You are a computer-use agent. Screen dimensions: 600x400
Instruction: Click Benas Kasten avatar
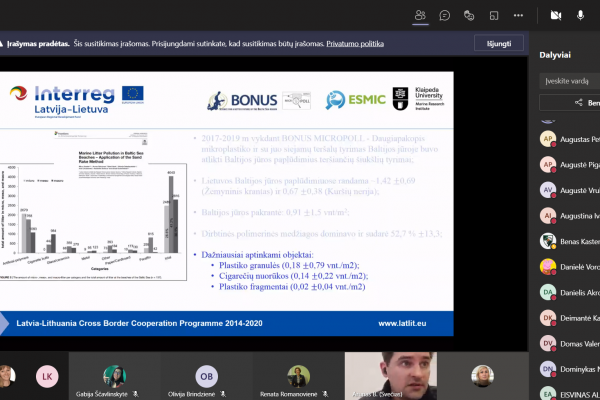[x=548, y=241]
